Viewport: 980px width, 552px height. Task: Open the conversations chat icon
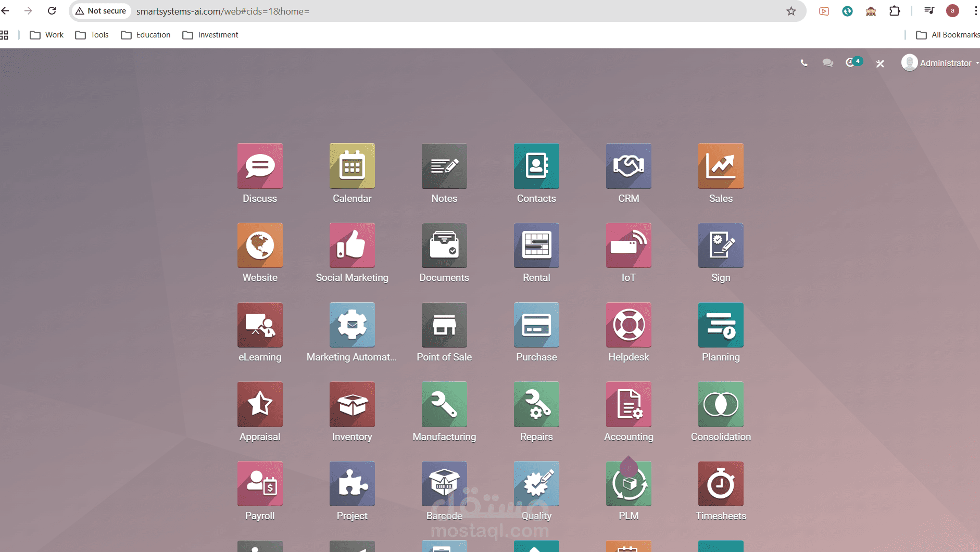click(x=827, y=63)
